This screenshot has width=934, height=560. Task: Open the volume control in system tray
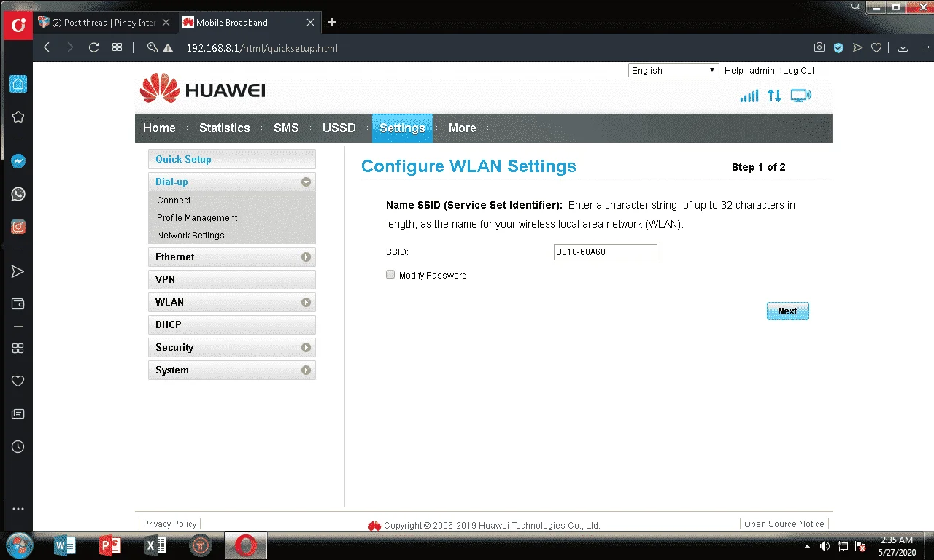(x=825, y=546)
